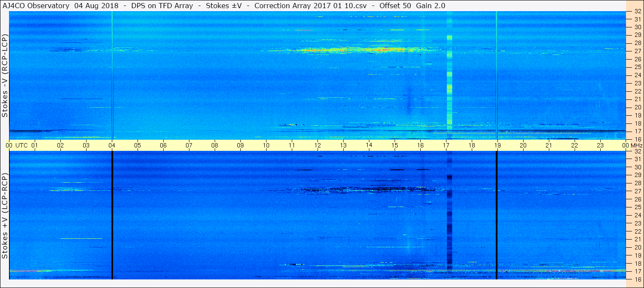This screenshot has width=644, height=288.
Task: Click the 04 UTC hour marker
Action: 112,145
